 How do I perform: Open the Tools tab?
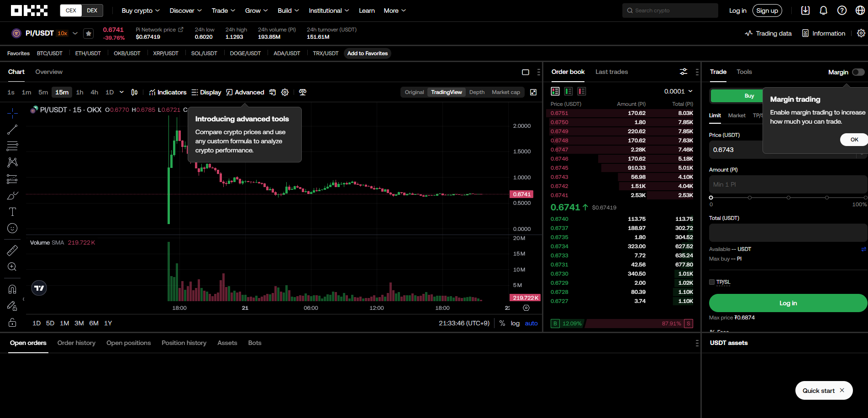click(x=744, y=72)
